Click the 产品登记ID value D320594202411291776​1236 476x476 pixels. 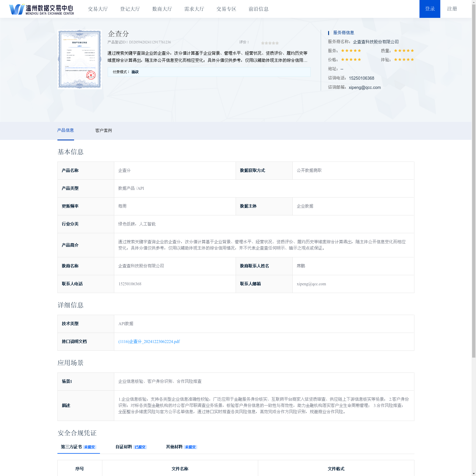pos(150,42)
